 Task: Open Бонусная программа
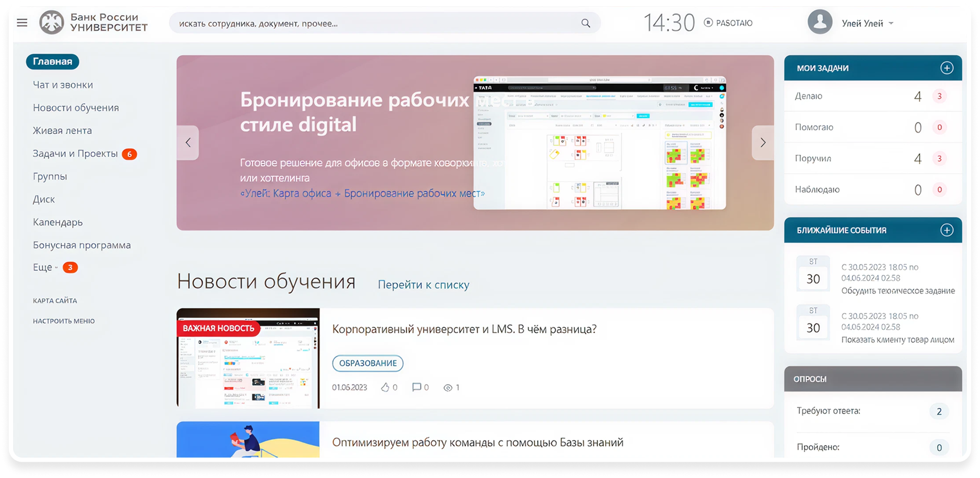point(82,245)
